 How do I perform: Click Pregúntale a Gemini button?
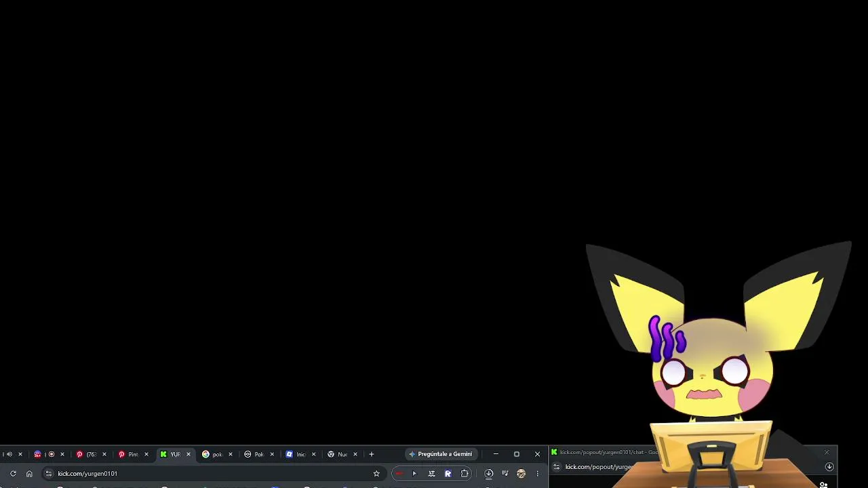[441, 454]
